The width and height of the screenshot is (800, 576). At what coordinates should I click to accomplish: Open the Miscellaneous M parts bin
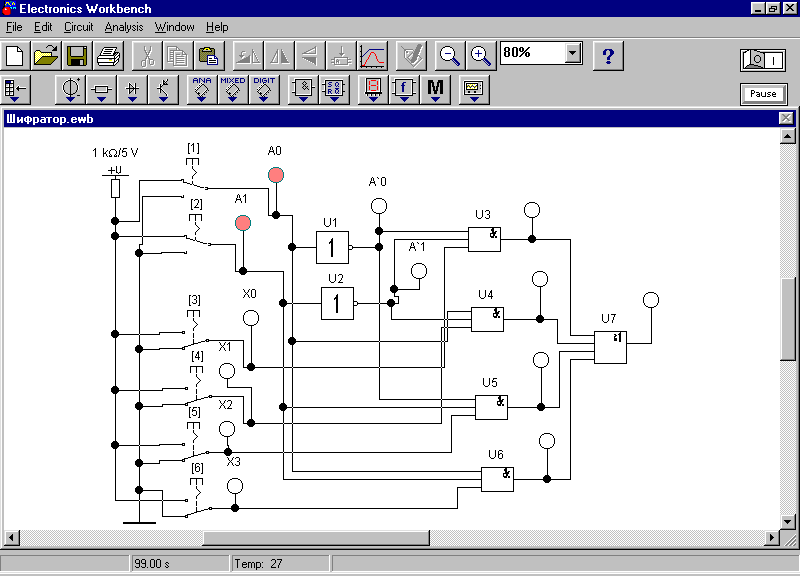(435, 89)
